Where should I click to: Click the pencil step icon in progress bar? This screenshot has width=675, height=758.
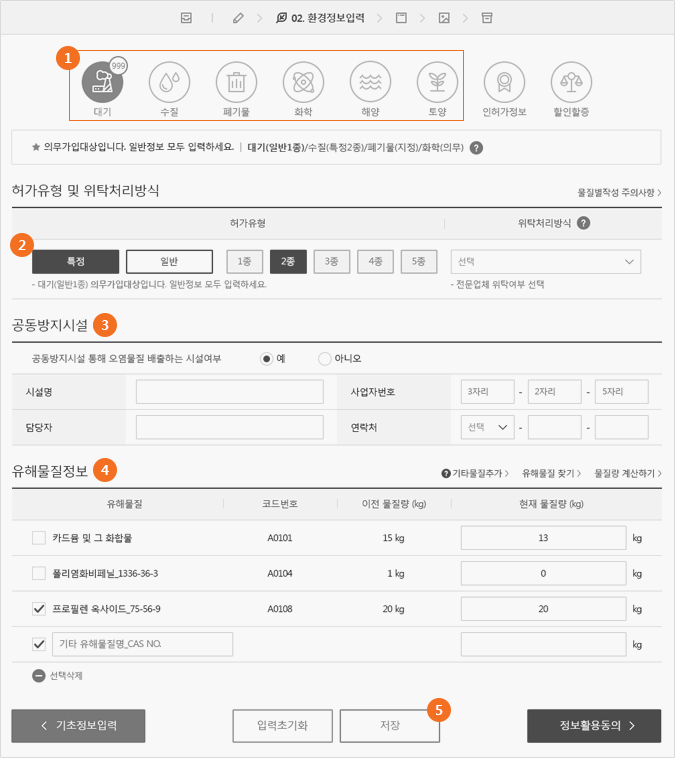[x=238, y=18]
